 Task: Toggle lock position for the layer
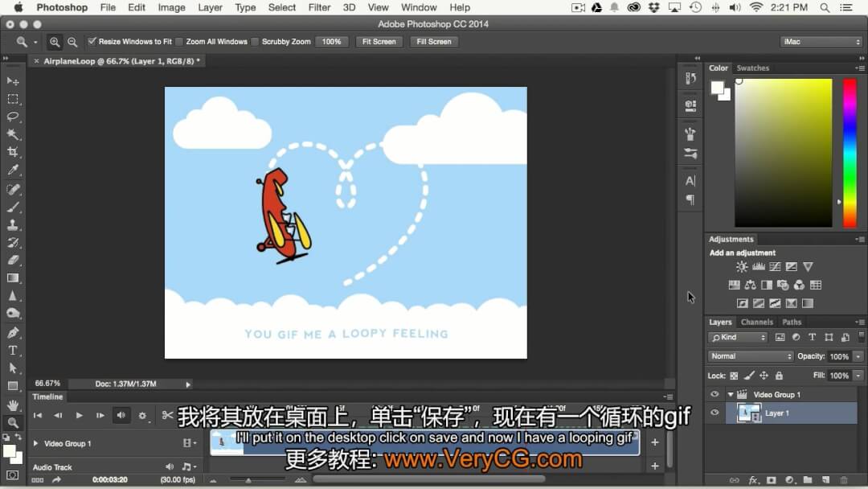[764, 376]
